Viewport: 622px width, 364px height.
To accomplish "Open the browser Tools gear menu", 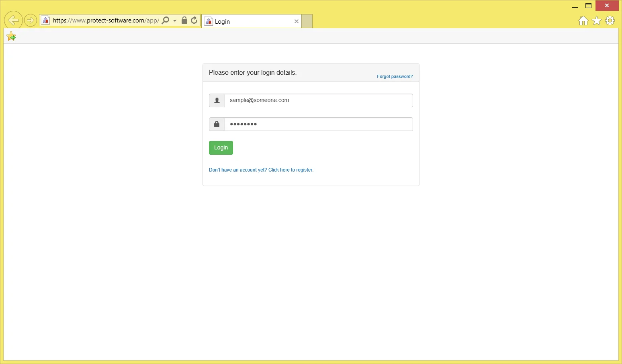I will [610, 20].
